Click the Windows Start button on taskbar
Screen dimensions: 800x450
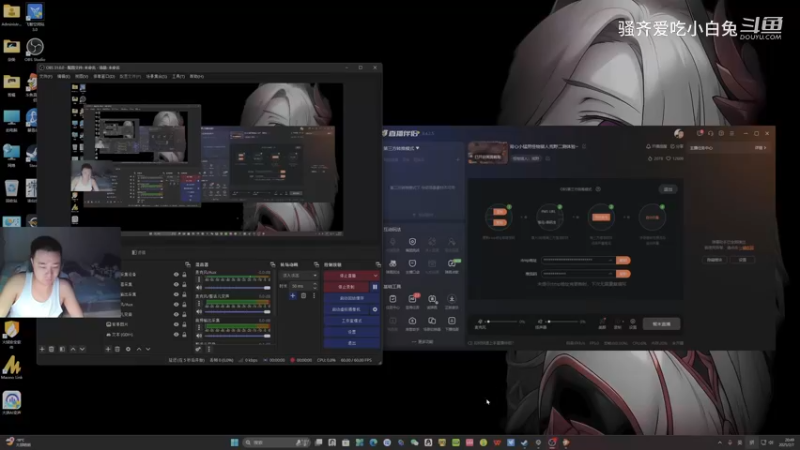[x=234, y=442]
